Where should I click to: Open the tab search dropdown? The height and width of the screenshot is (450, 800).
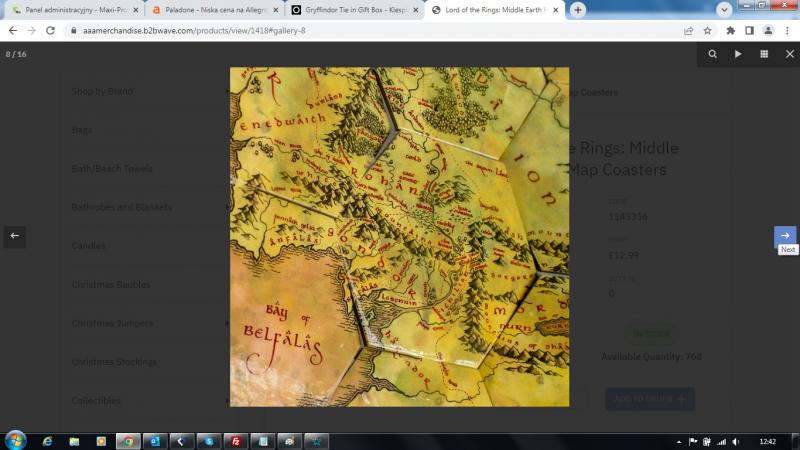(724, 10)
